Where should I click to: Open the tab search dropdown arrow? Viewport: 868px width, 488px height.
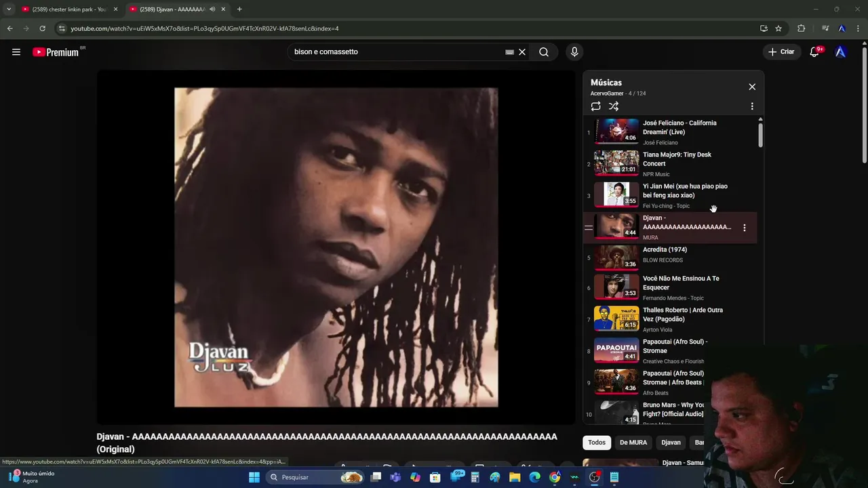click(x=9, y=9)
